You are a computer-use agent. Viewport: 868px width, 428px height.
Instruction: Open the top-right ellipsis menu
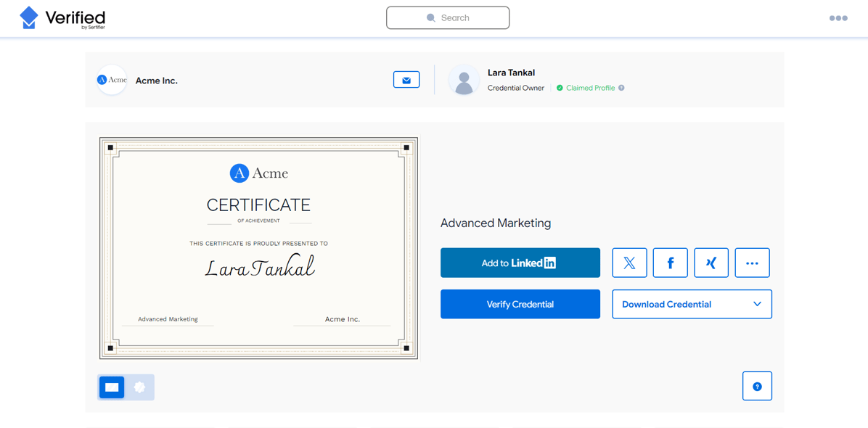click(838, 17)
